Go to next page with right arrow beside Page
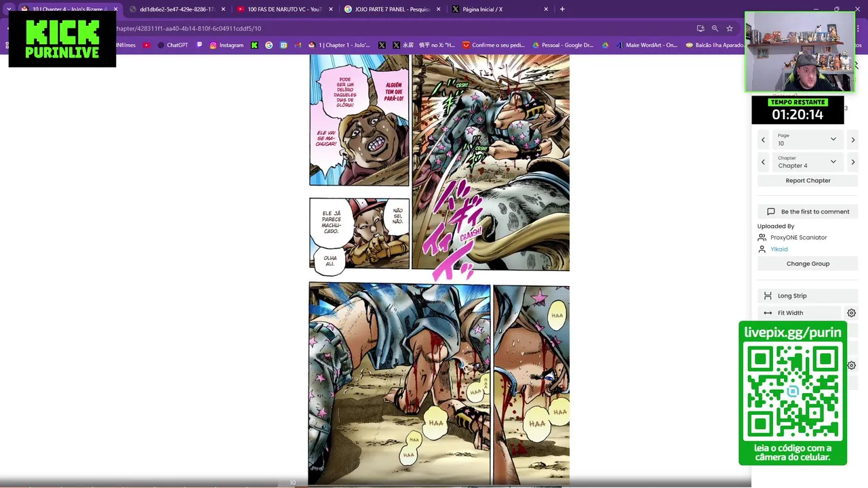Screen dimensions: 868x488 852,140
